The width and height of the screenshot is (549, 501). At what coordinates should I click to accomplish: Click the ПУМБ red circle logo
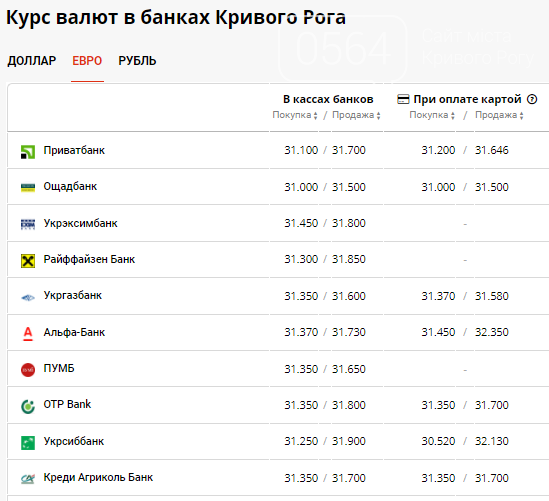point(28,370)
